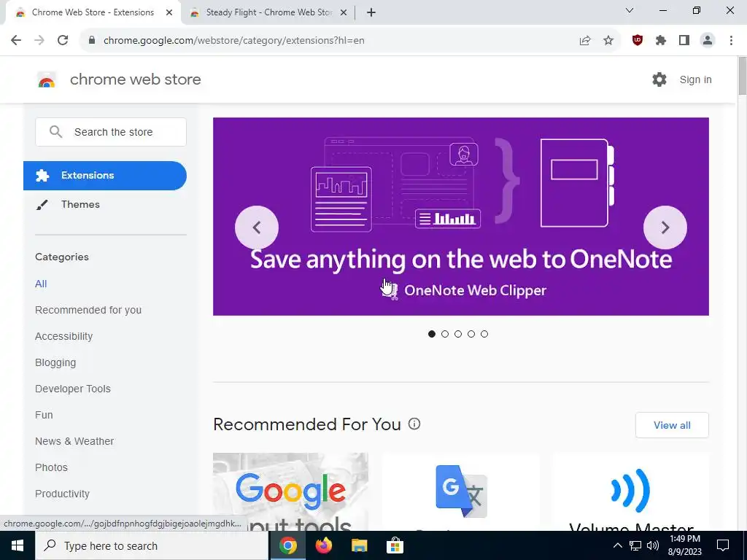
Task: Launch Firefox from the taskbar
Action: [324, 545]
